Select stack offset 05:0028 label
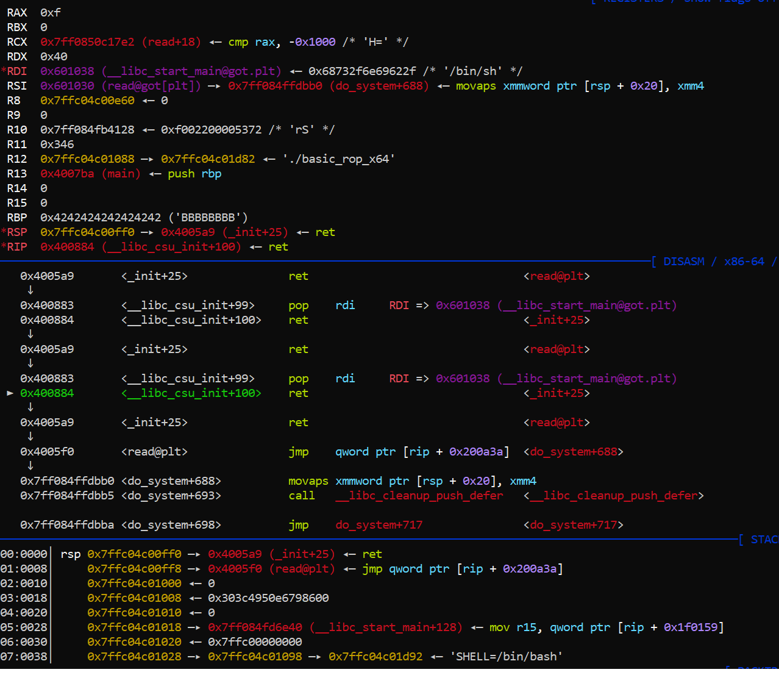 coord(24,627)
